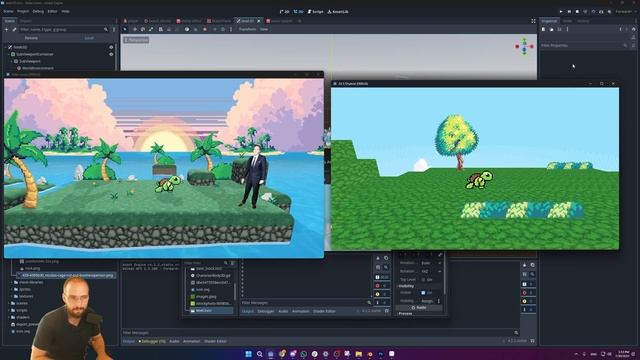Choose the Select Mode arrow tool
The image size is (640, 360).
pos(125,29)
